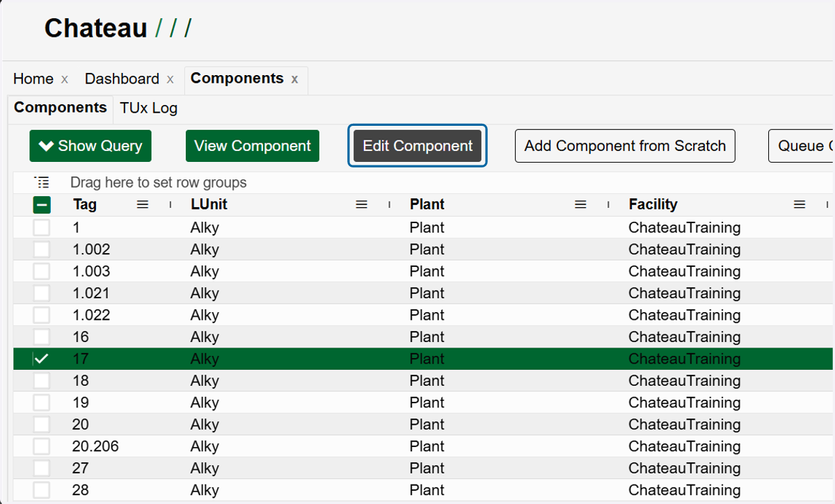
Task: Open the LUnit column menu icon
Action: point(361,204)
